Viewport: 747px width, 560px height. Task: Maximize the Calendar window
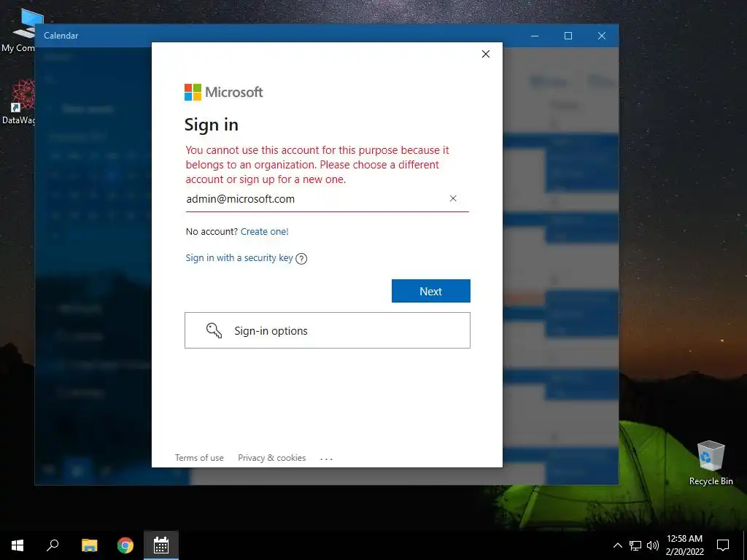(x=568, y=36)
